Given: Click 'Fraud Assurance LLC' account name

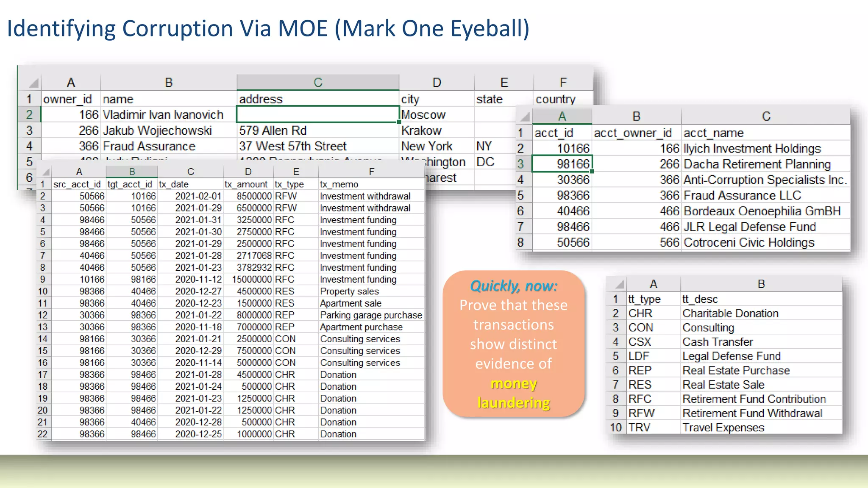Looking at the screenshot, I should tap(765, 195).
